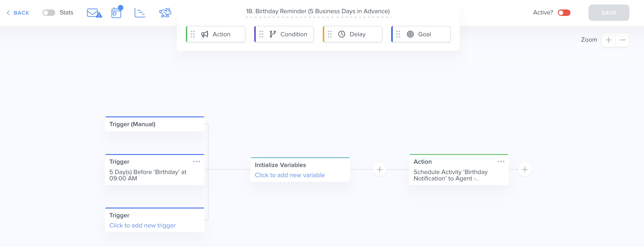Enable the Active workflow toggle
The height and width of the screenshot is (247, 644).
tap(564, 13)
